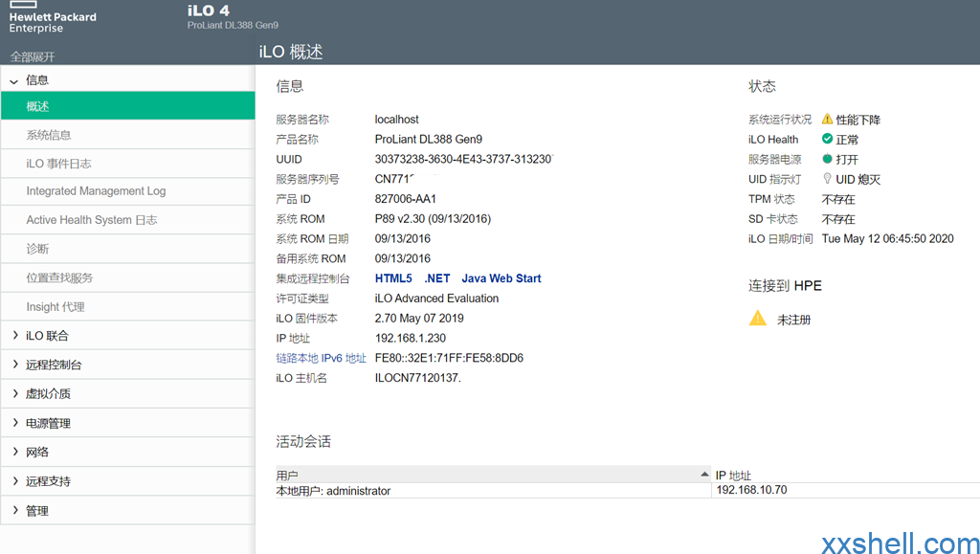Click the server power 打开 status text
The image size is (980, 554).
(x=848, y=160)
